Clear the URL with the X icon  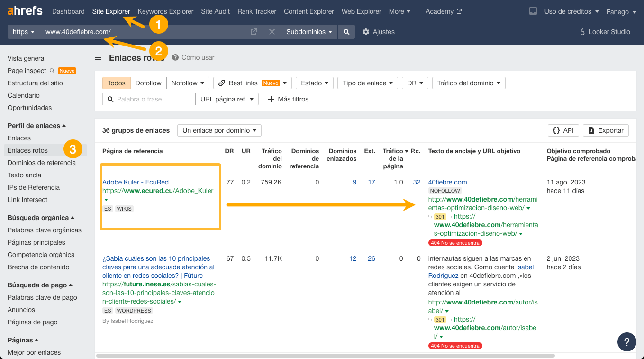point(272,32)
